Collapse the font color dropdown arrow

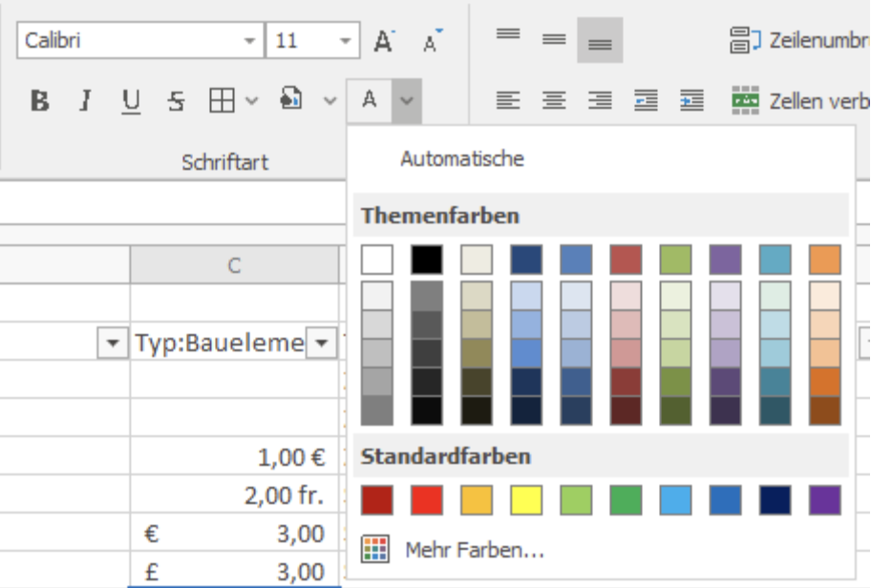407,101
